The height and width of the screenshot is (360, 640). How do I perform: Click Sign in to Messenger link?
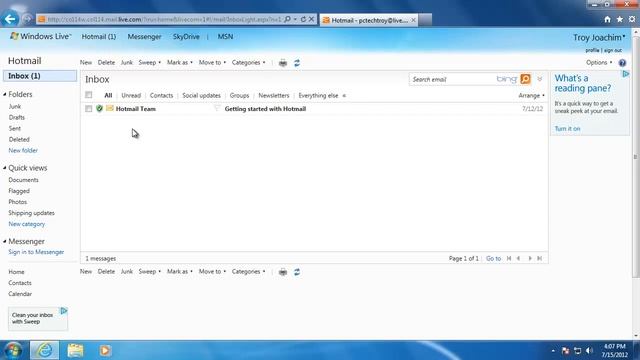pos(36,252)
